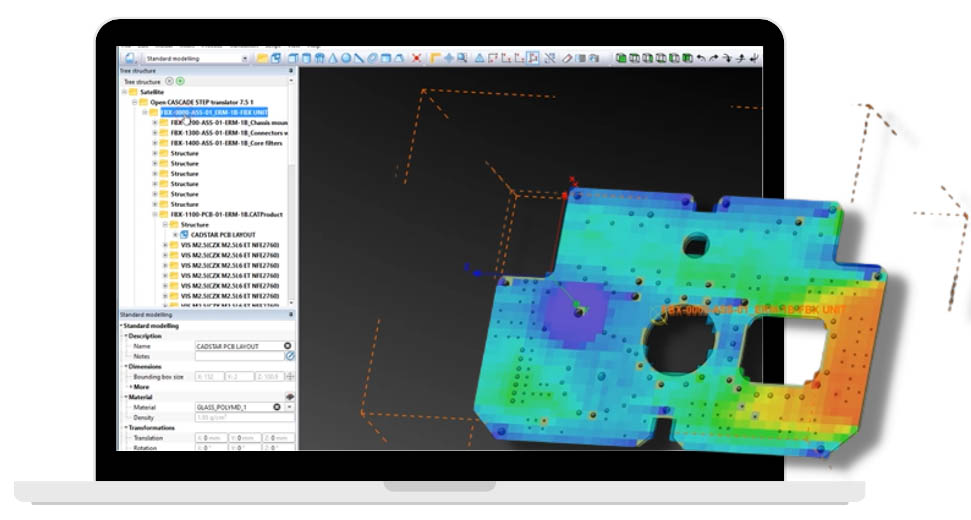
Task: Collapse the Satellite root node
Action: tap(122, 92)
